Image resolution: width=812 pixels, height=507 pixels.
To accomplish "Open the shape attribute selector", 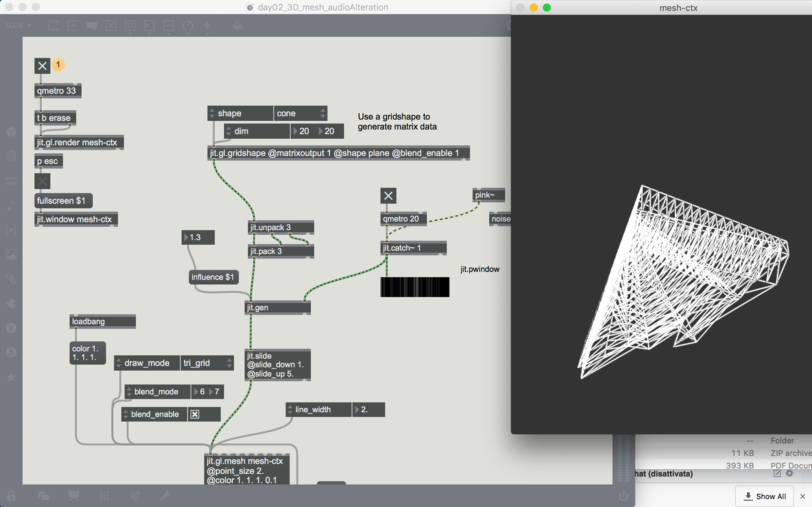I will pos(240,113).
